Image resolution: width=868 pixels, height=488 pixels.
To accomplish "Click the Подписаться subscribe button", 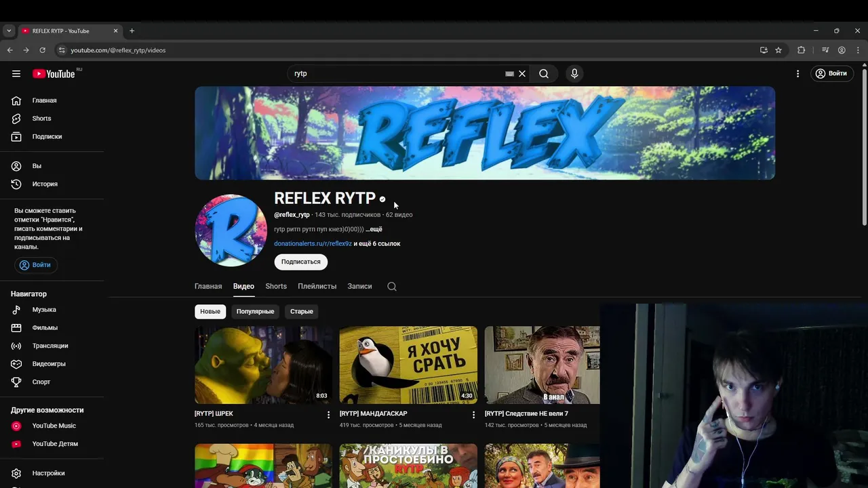I will pos(301,262).
